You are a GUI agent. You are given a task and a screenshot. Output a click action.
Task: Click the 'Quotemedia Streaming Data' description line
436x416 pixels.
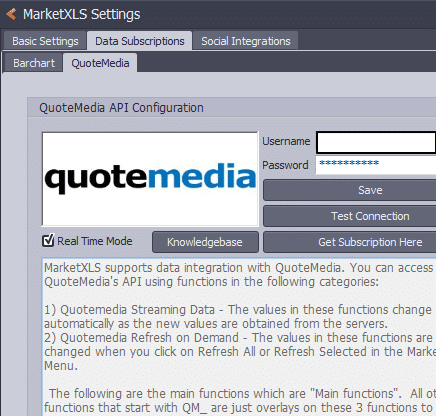tap(238, 310)
